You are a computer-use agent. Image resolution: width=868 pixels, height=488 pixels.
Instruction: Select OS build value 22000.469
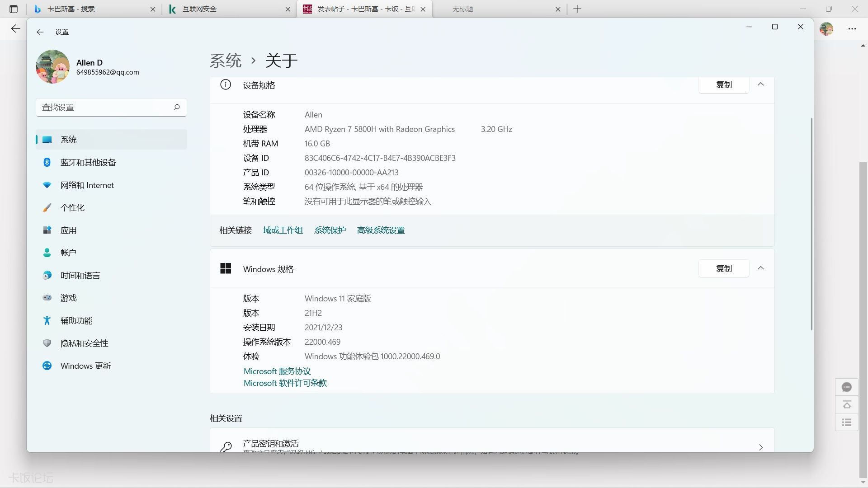(x=323, y=342)
